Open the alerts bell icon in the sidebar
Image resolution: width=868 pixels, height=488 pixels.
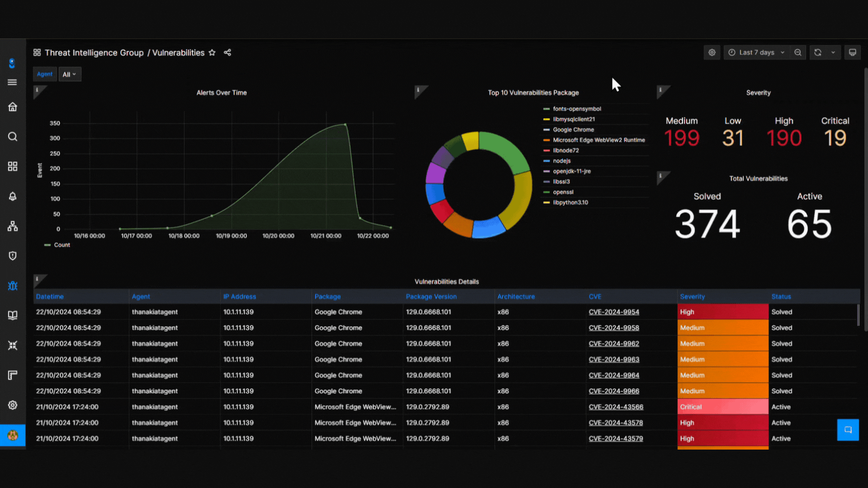13,196
